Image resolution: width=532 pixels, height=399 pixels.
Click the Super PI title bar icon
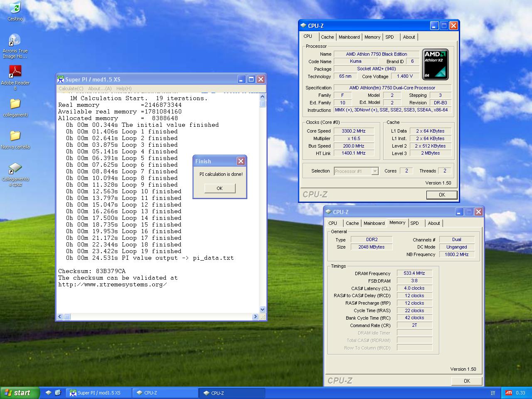[61, 79]
